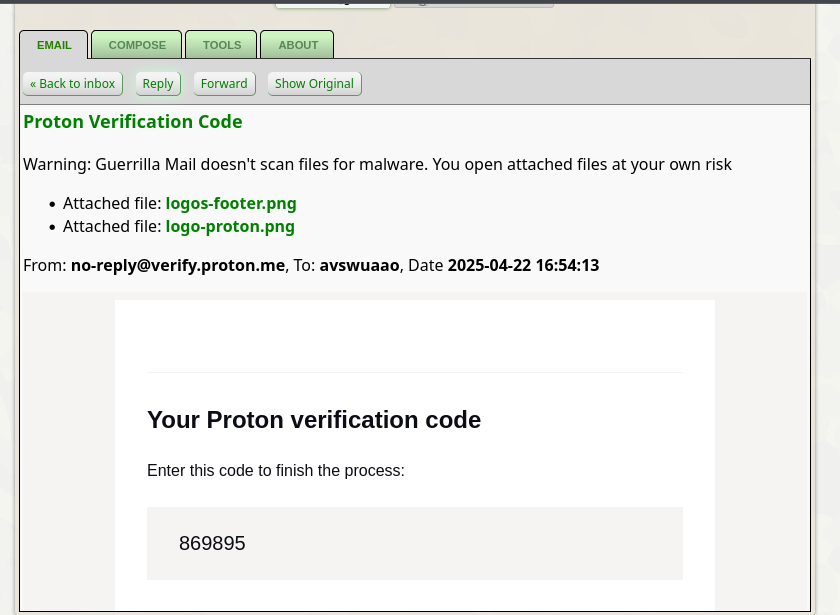Reply to this Proton email
Screen dimensions: 840x615
tap(158, 84)
